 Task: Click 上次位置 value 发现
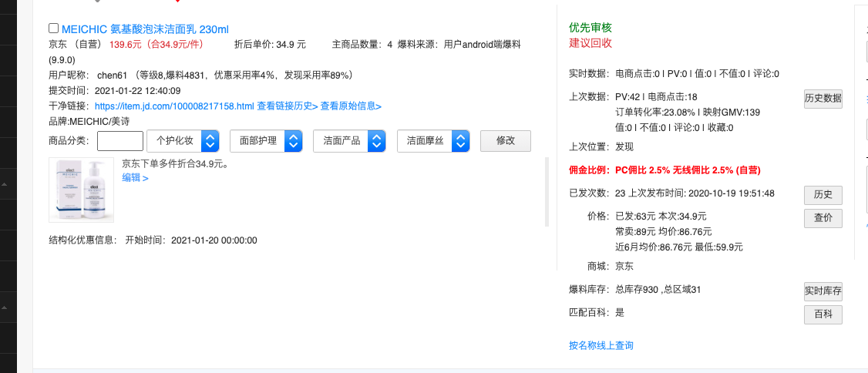pyautogui.click(x=624, y=146)
